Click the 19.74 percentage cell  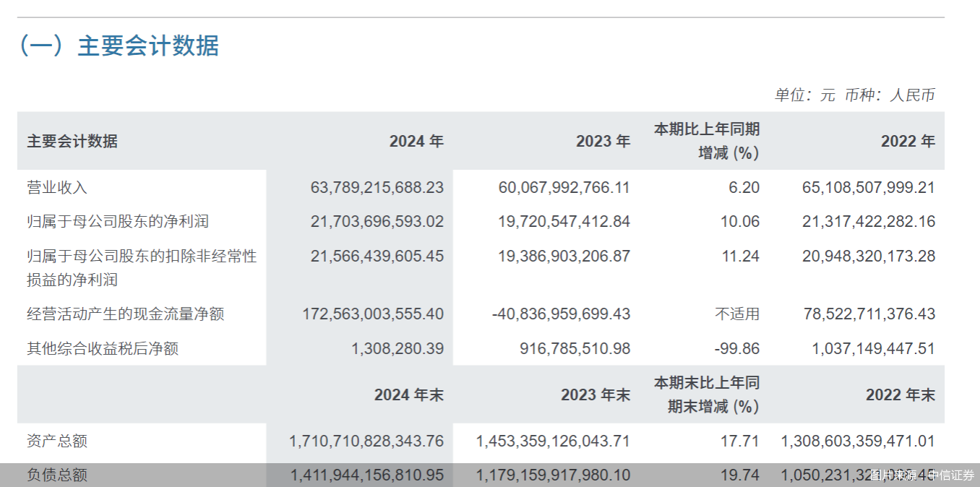[x=740, y=475]
